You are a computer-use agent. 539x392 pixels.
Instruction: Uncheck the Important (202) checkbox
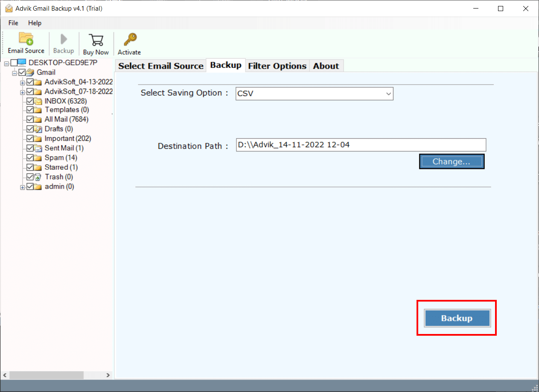30,139
